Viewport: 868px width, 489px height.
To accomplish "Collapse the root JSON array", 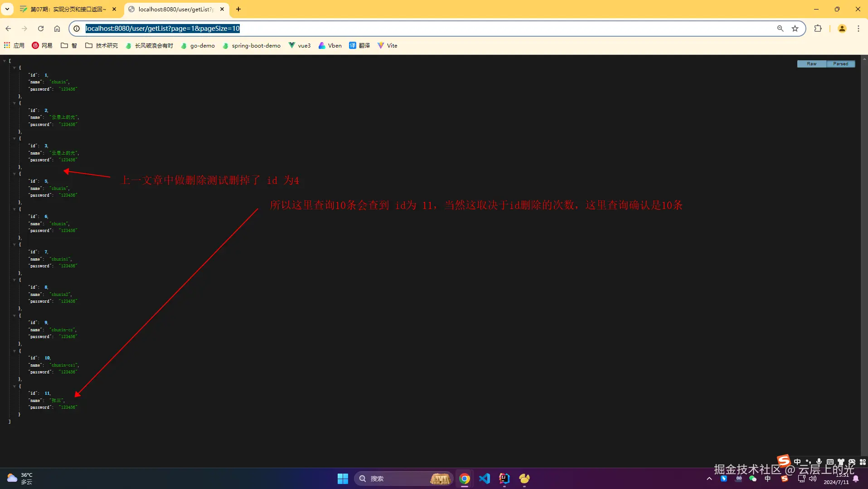I will pyautogui.click(x=5, y=61).
